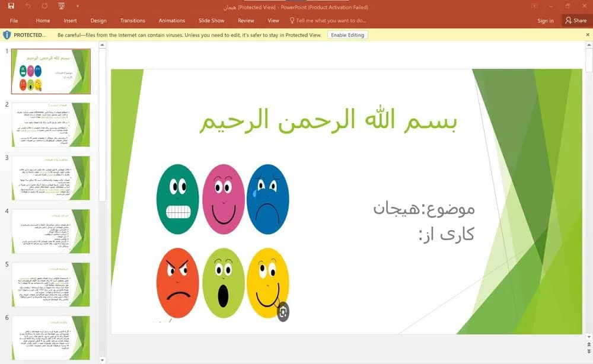Click the Redo icon in quick access toolbar
The width and height of the screenshot is (593, 364).
(x=44, y=6)
